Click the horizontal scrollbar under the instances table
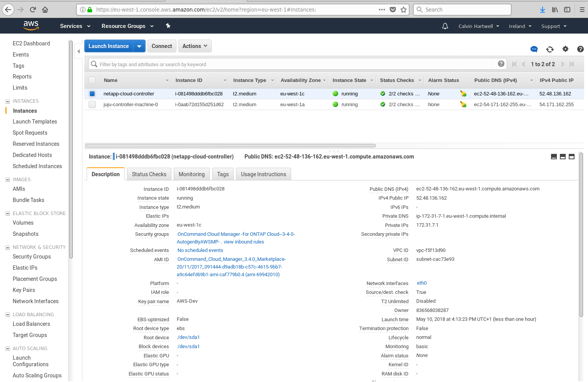This screenshot has width=588, height=382. [x=231, y=146]
